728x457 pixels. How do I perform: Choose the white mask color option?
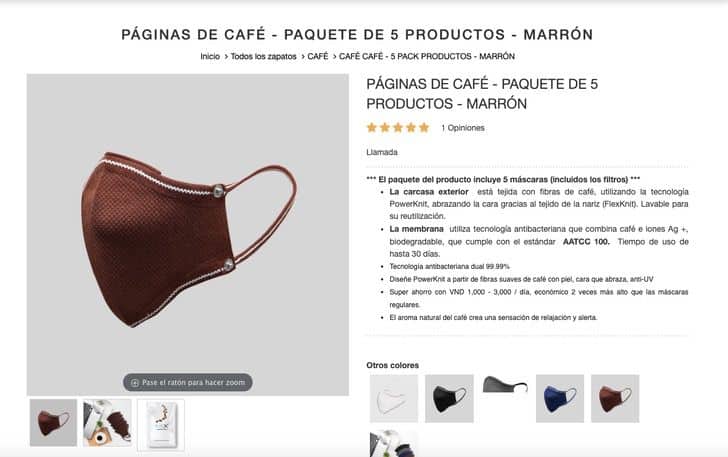point(394,398)
